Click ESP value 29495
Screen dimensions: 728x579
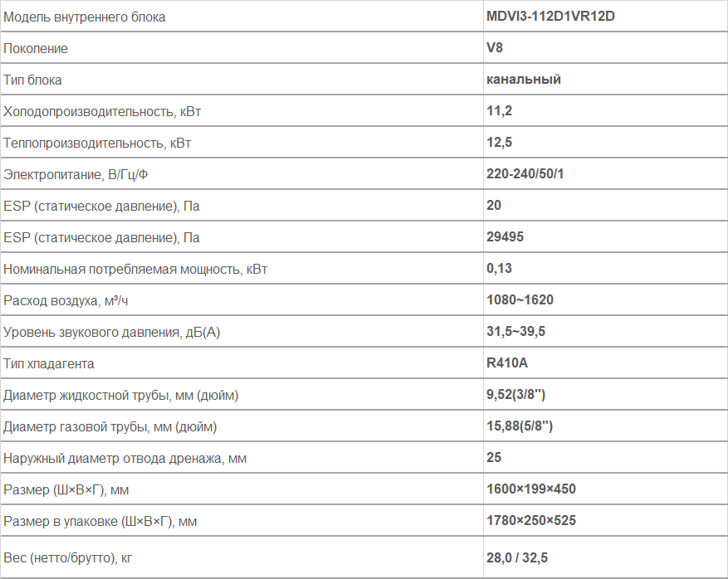point(505,237)
